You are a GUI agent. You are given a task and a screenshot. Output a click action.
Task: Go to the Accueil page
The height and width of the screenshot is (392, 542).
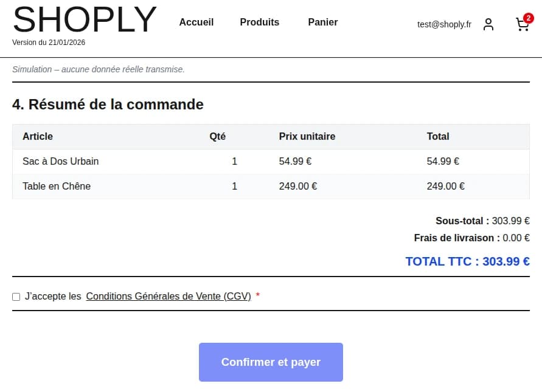point(196,22)
